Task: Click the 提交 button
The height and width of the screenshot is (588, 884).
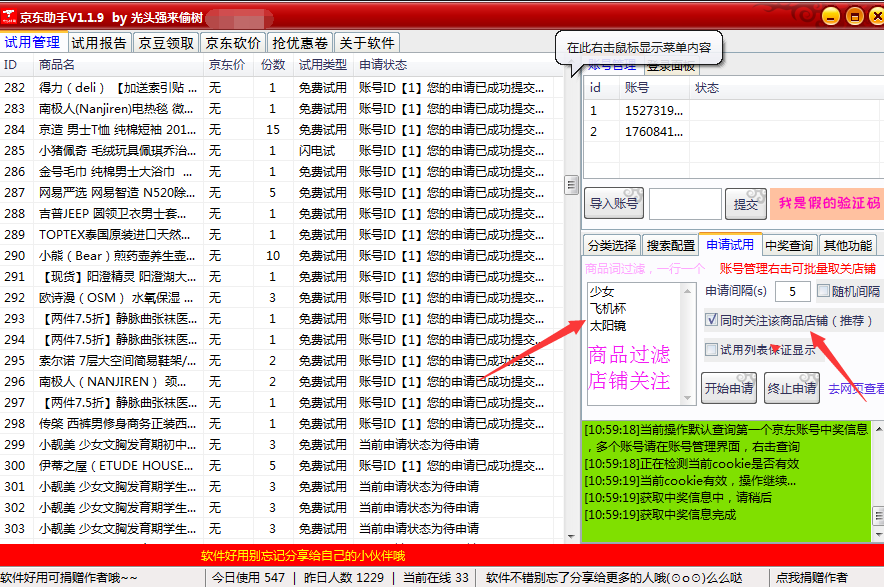Action: (x=745, y=204)
